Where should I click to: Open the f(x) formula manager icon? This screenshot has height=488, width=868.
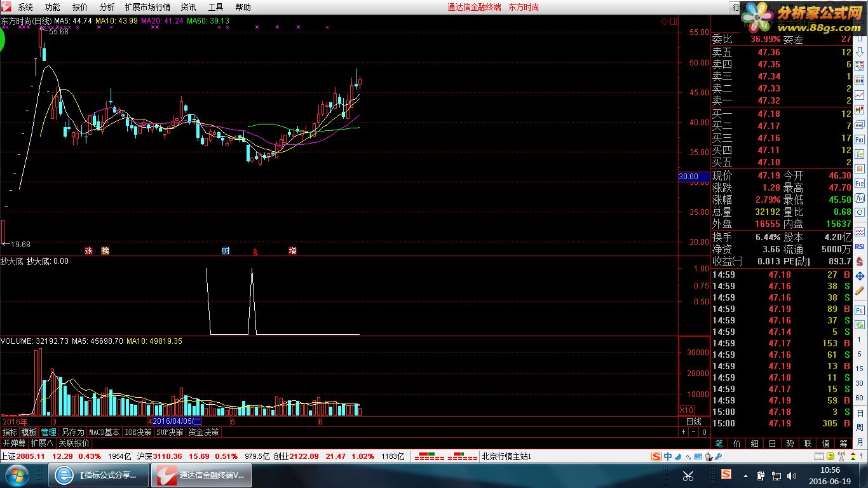pyautogui.click(x=859, y=197)
